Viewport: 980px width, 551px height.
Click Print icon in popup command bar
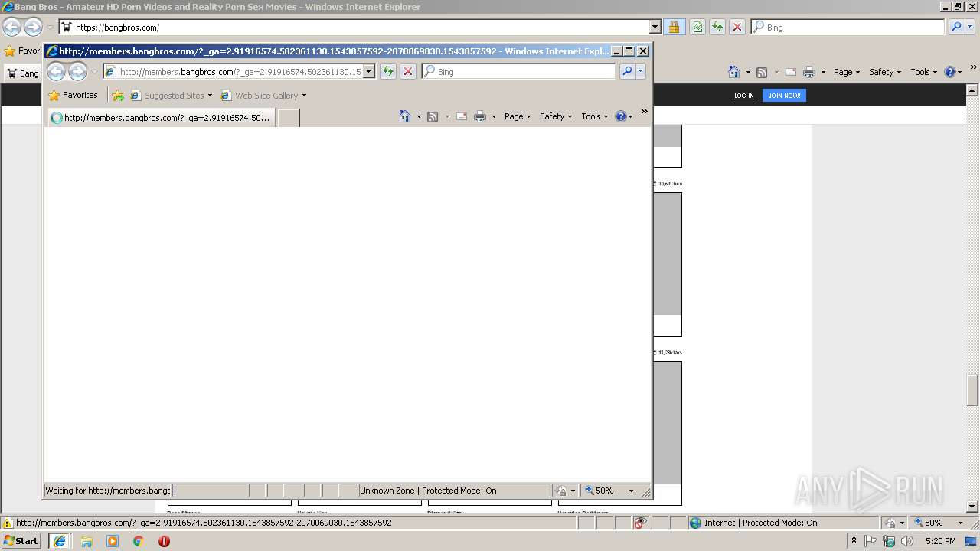coord(480,116)
